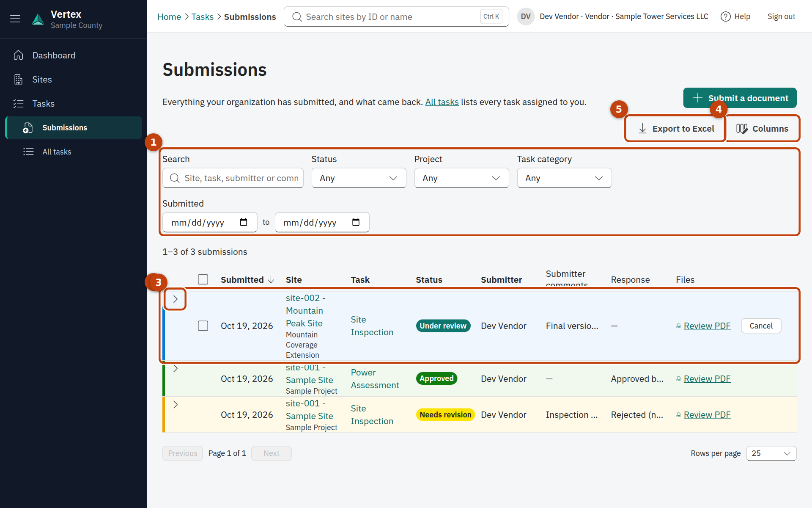Click Sign out
This screenshot has width=812, height=508.
781,17
